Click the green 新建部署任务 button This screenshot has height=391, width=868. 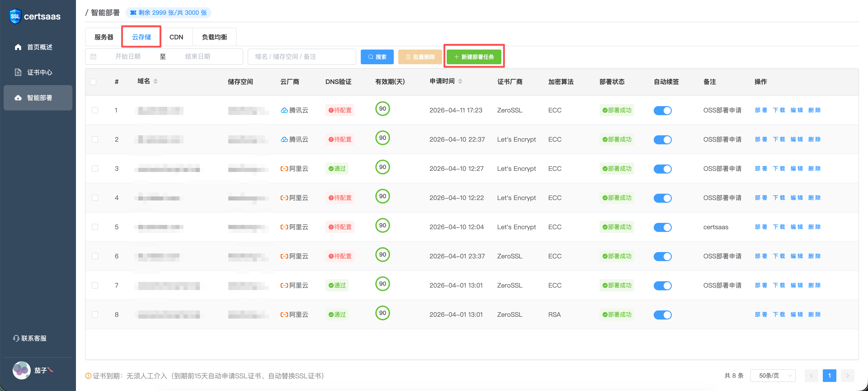pyautogui.click(x=474, y=57)
